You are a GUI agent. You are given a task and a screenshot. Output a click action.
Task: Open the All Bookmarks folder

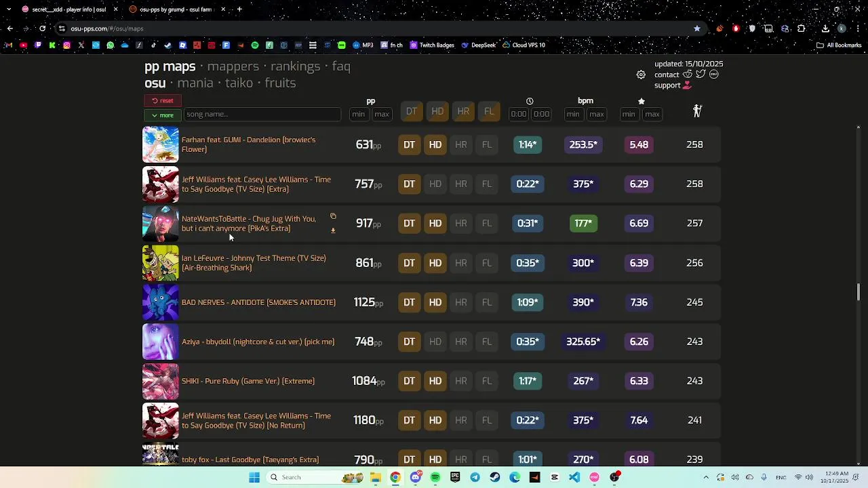pyautogui.click(x=839, y=45)
